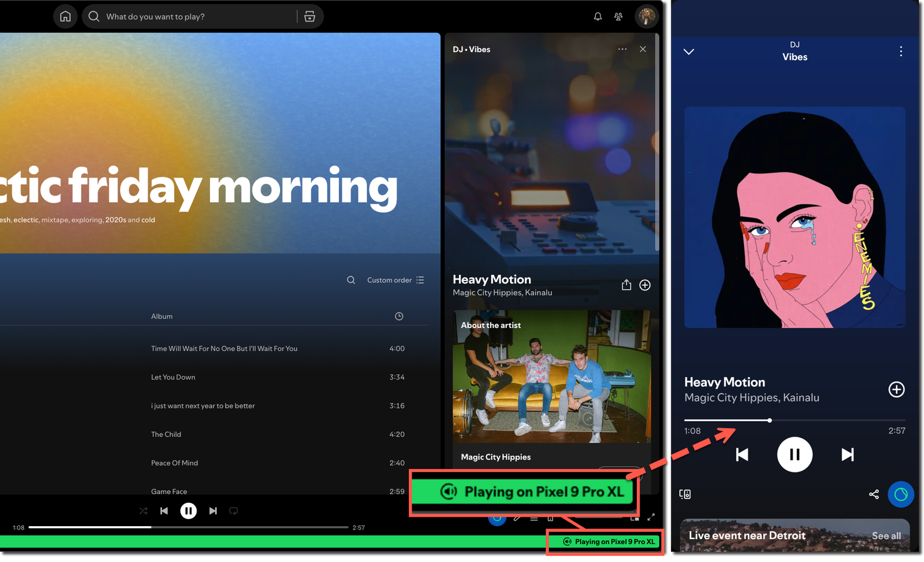Seek on the phone playback progress slider
924x562 pixels.
pyautogui.click(x=795, y=420)
